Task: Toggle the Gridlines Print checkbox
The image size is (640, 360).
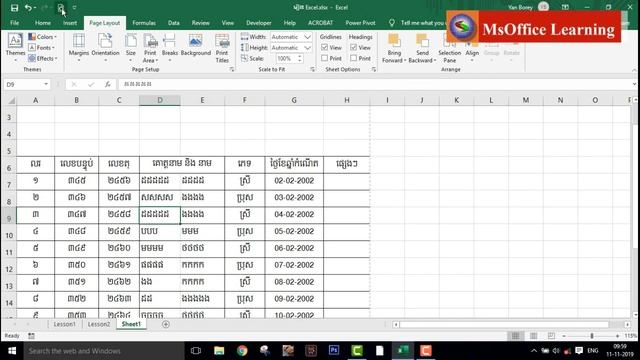Action: 324,58
